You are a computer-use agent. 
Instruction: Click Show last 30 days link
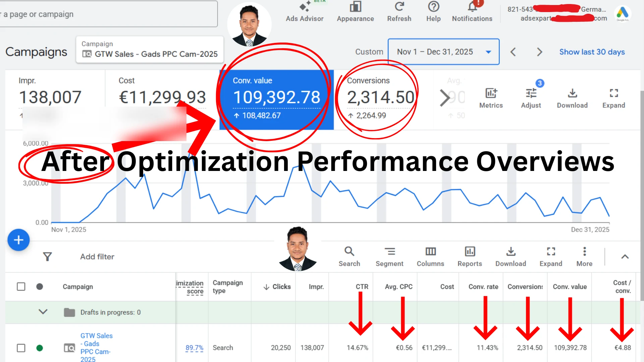click(592, 52)
